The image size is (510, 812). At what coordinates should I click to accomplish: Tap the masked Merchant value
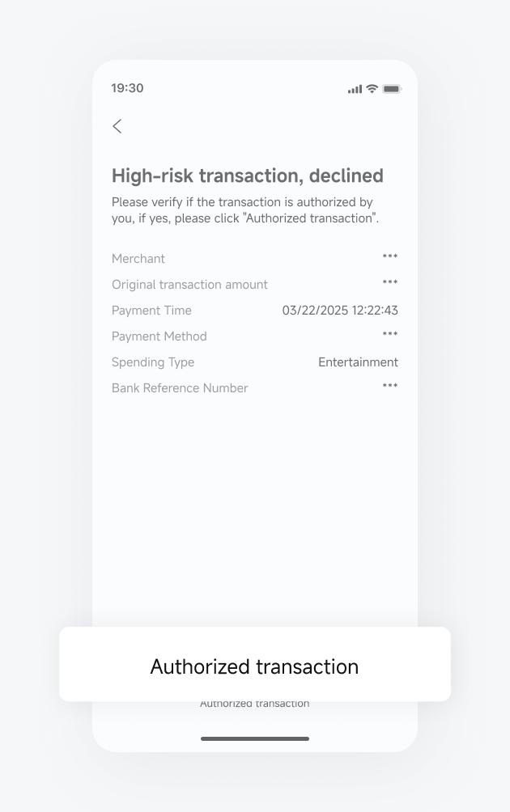pyautogui.click(x=390, y=257)
